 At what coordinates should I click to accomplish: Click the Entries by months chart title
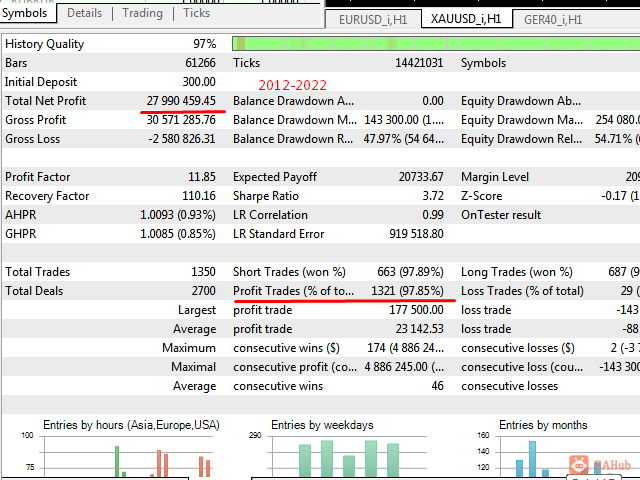tap(543, 425)
